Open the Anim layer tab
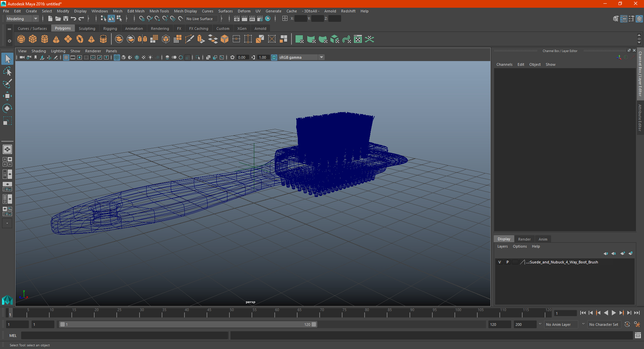Screen dimensions: 644x349 click(543, 239)
